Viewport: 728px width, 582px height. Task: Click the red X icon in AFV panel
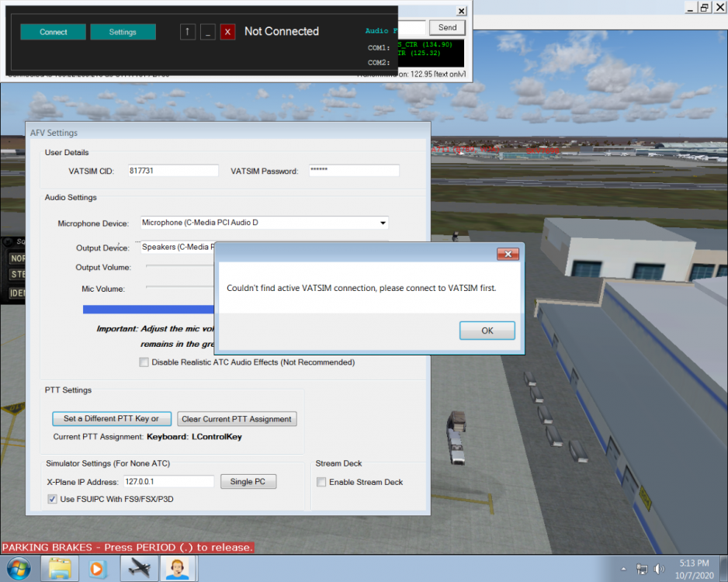[227, 32]
